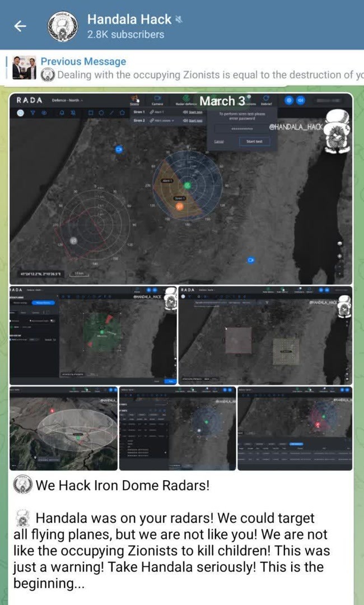Select the filter funnel tool
364x605 pixels.
click(33, 113)
